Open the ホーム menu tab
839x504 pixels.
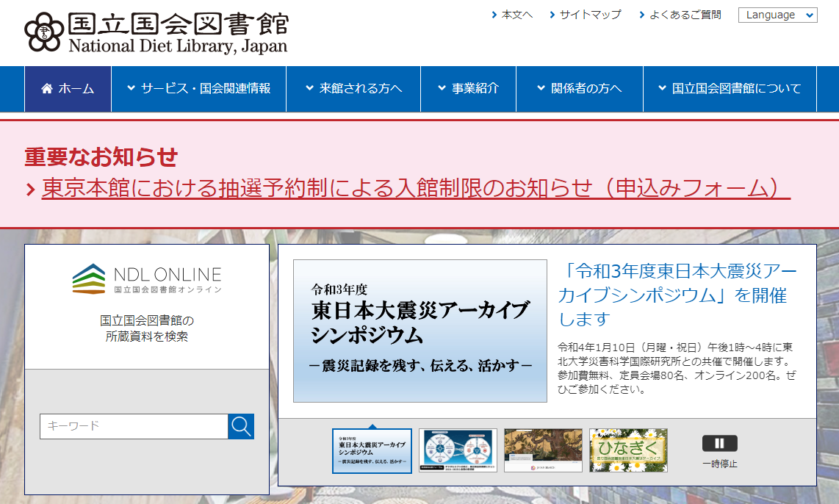68,89
